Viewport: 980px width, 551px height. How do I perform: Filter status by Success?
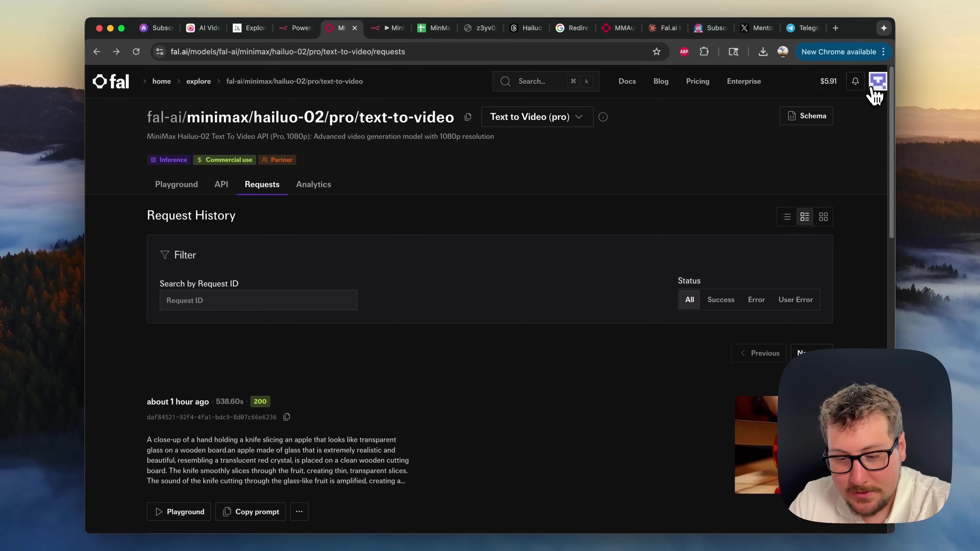pos(721,300)
